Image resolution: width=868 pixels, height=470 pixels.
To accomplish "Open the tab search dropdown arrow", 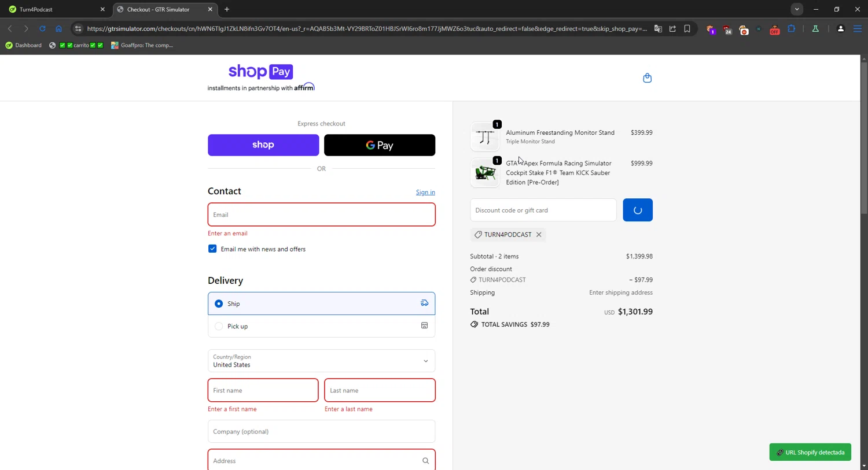I will click(797, 9).
